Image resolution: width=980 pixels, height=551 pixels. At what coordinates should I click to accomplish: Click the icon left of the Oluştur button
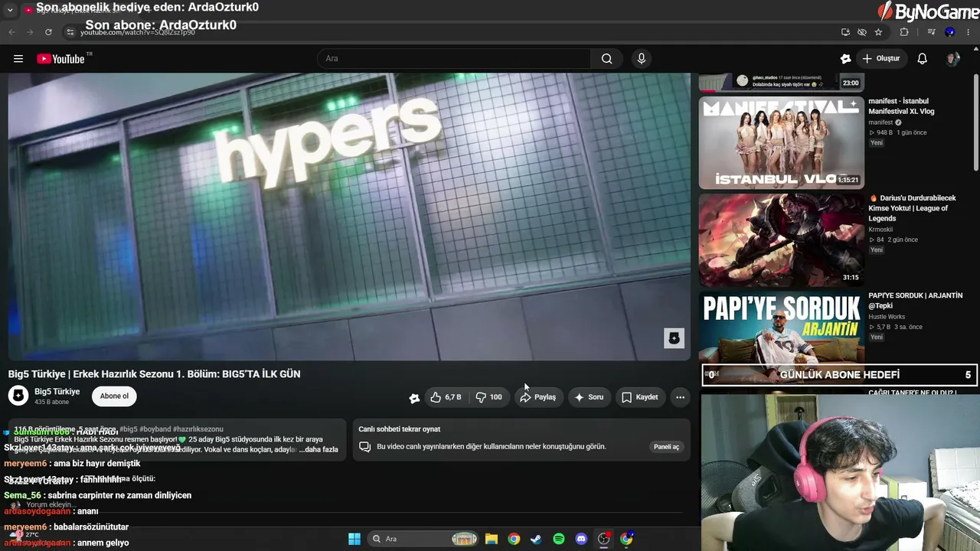pos(845,59)
